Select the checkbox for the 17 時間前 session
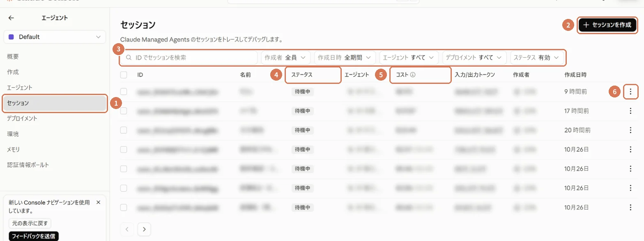This screenshot has height=241, width=644. point(124,111)
